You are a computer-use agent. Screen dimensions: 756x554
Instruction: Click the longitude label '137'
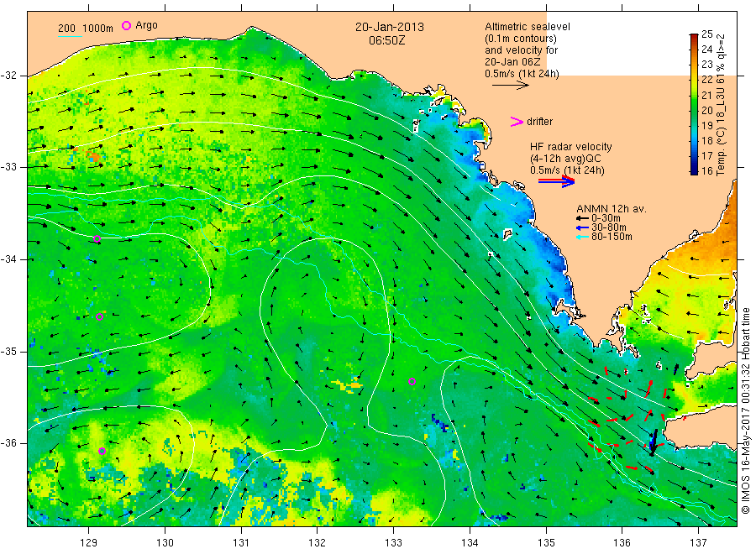click(698, 543)
